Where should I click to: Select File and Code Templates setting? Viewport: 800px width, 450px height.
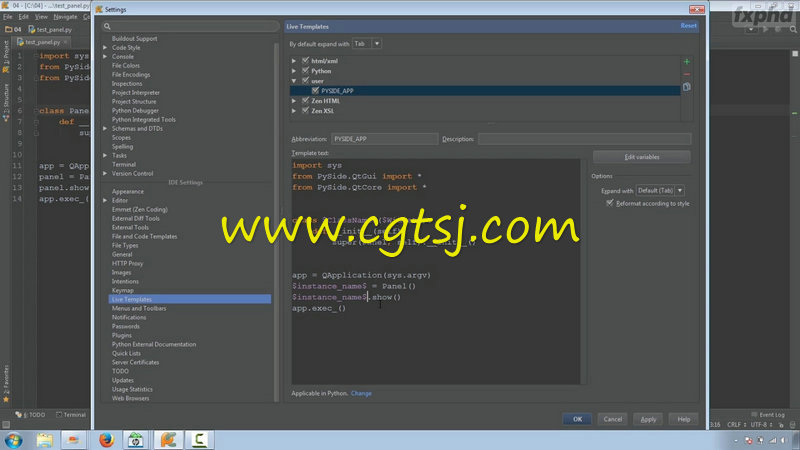[144, 237]
